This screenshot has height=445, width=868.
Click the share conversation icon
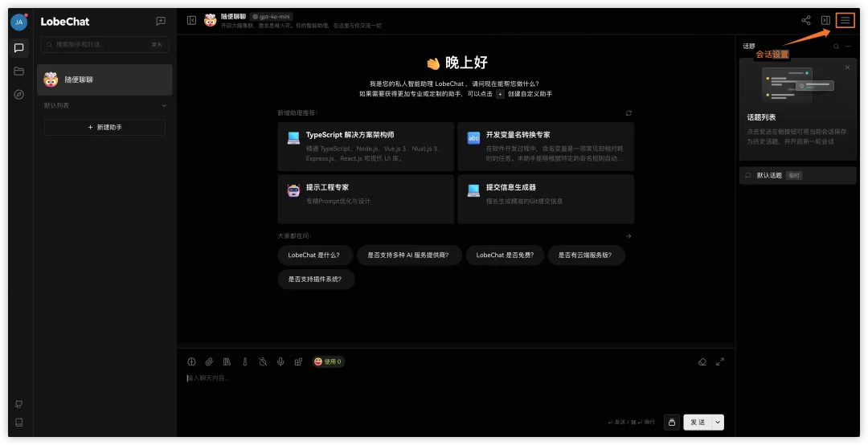point(806,20)
